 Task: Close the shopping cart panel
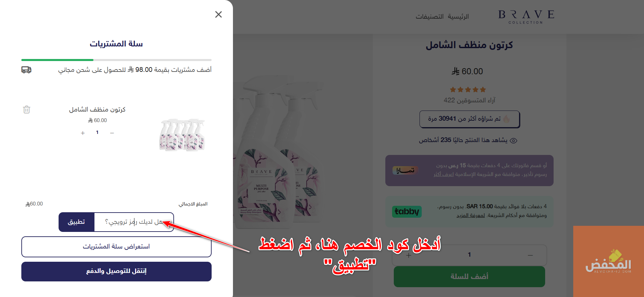pyautogui.click(x=218, y=14)
